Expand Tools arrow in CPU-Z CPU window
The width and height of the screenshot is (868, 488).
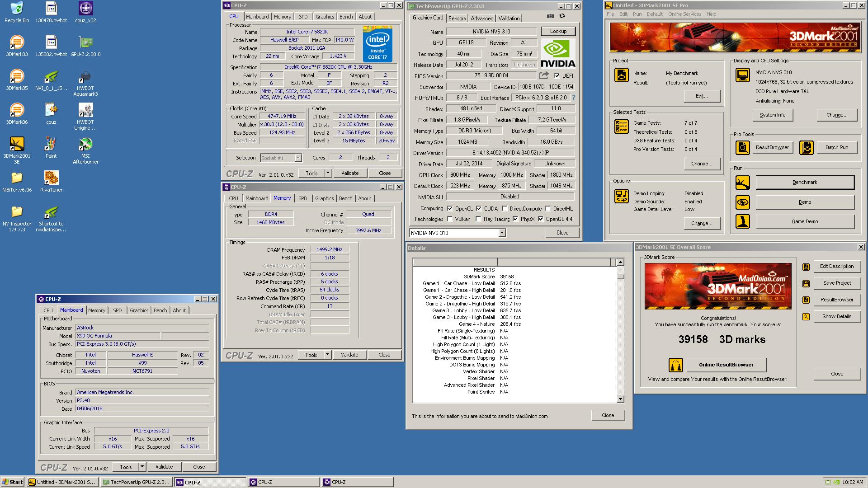point(328,173)
